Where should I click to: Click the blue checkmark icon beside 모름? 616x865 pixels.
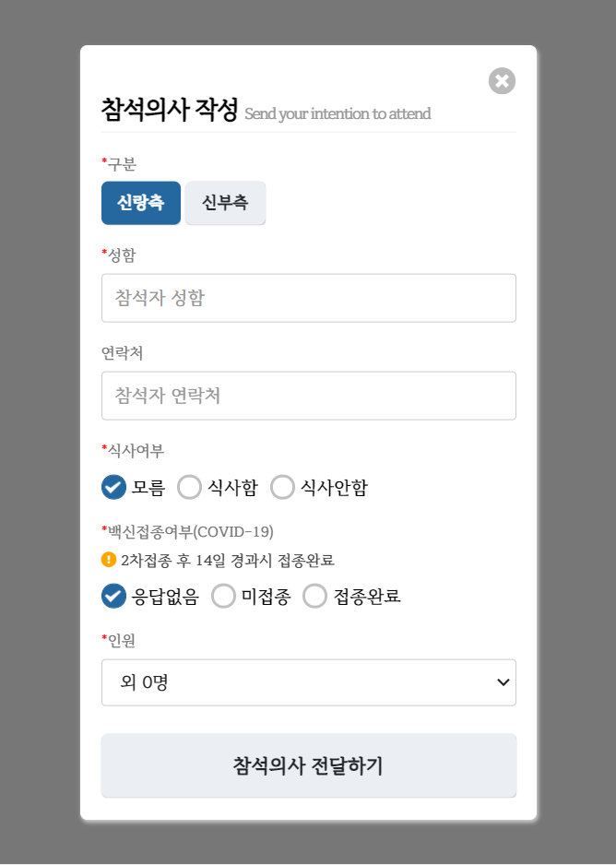(x=113, y=487)
